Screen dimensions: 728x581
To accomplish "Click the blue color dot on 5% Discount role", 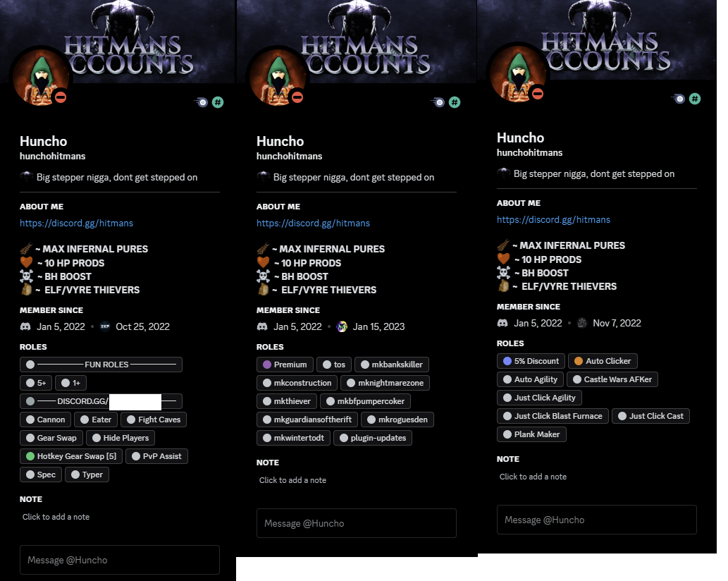I will click(x=507, y=361).
